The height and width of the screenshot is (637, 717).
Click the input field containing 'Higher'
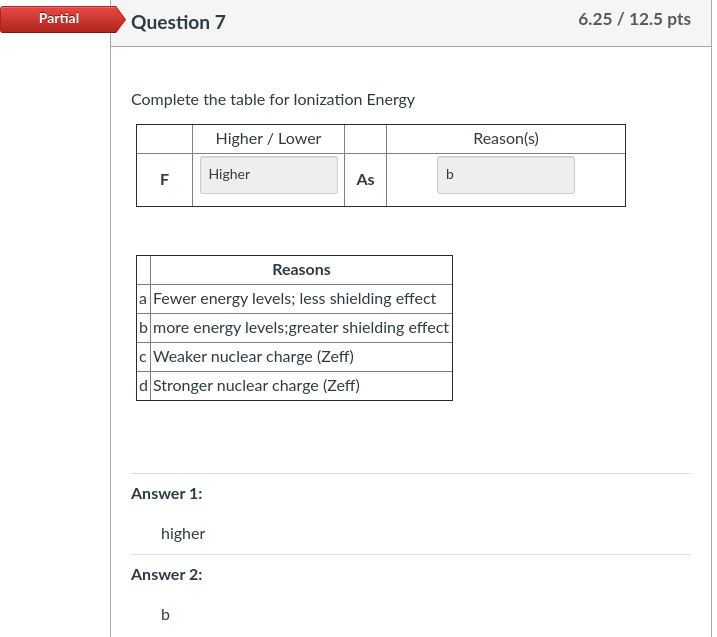point(269,175)
